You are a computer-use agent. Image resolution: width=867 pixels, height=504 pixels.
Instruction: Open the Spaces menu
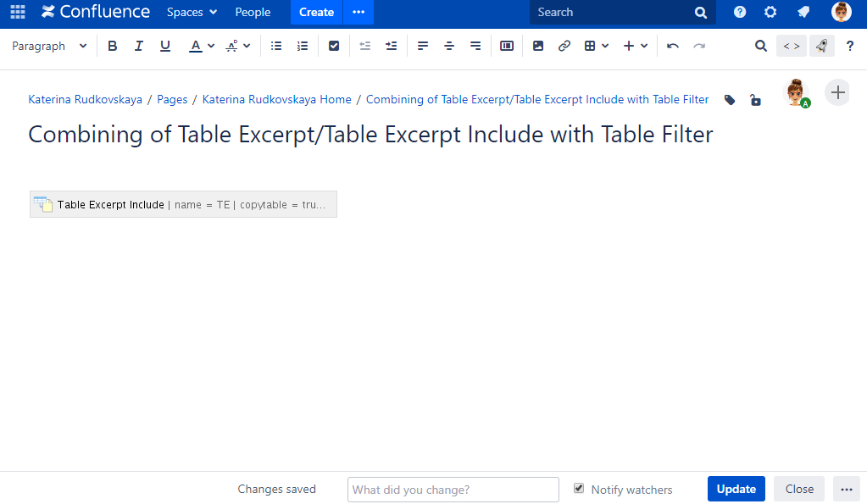[192, 13]
